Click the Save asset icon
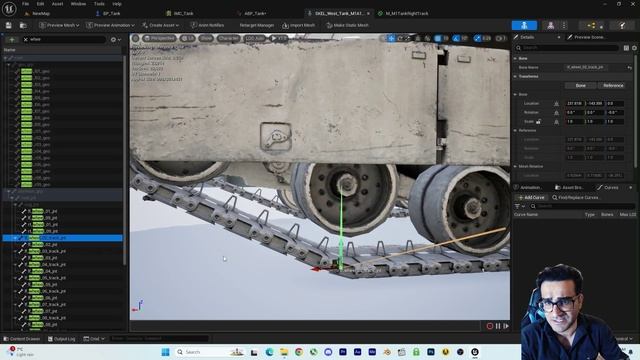 pyautogui.click(x=9, y=25)
